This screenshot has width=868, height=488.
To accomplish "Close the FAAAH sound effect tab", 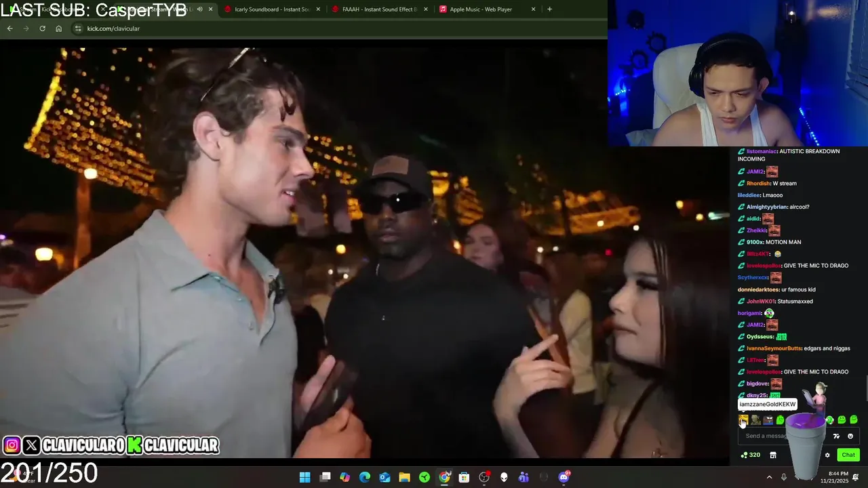I will coord(426,9).
